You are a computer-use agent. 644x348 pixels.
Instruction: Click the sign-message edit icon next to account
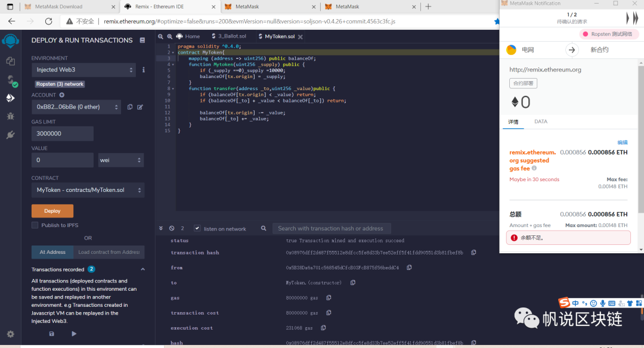[x=140, y=107]
